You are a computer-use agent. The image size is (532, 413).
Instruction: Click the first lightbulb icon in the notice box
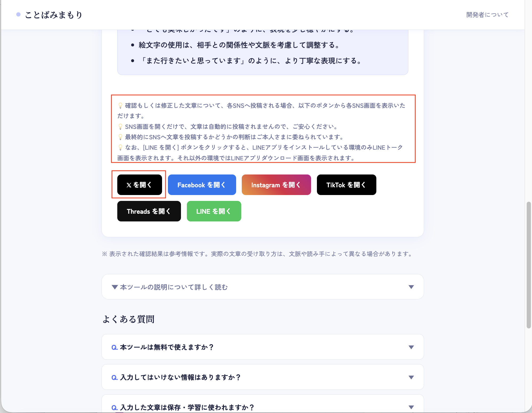click(x=120, y=105)
